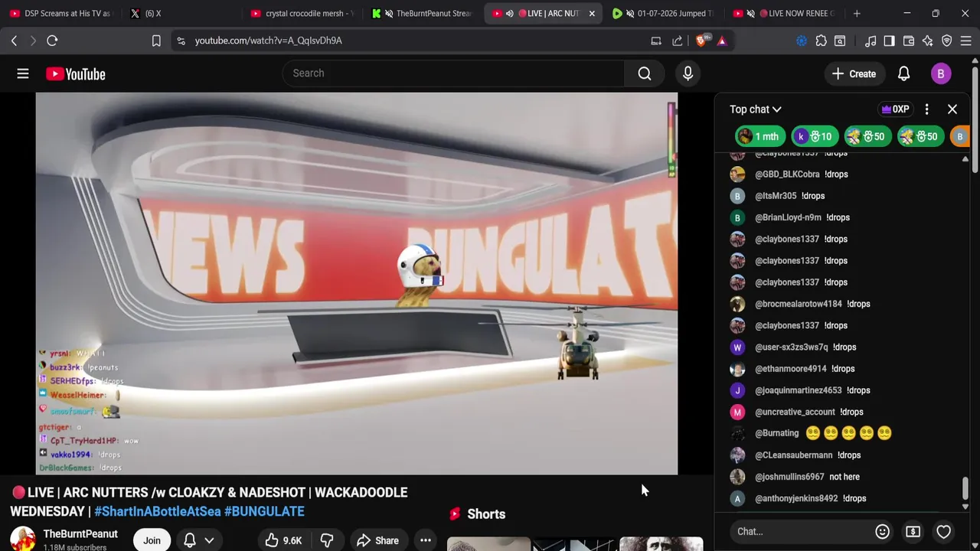
Task: Close the live chat panel
Action: coord(952,109)
